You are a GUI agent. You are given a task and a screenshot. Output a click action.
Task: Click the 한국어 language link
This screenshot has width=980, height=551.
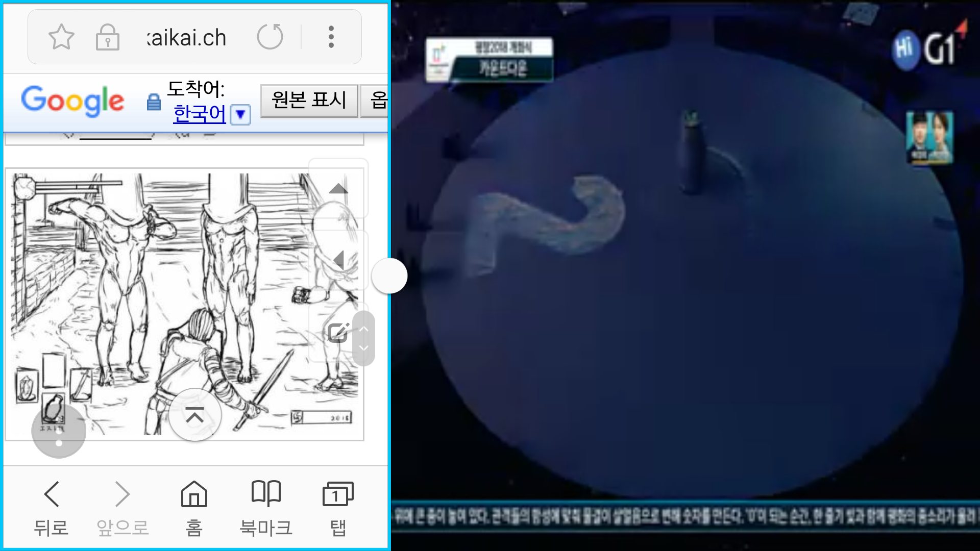[x=199, y=114]
